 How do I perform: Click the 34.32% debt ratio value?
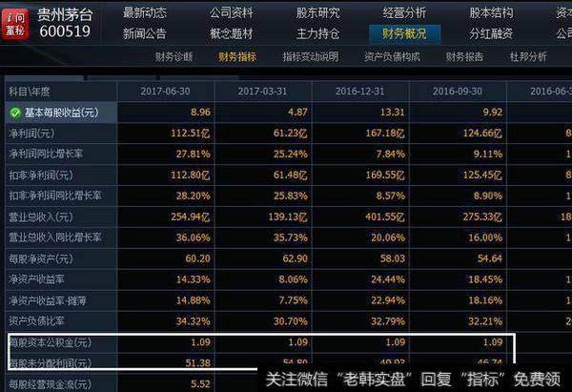[x=194, y=321]
